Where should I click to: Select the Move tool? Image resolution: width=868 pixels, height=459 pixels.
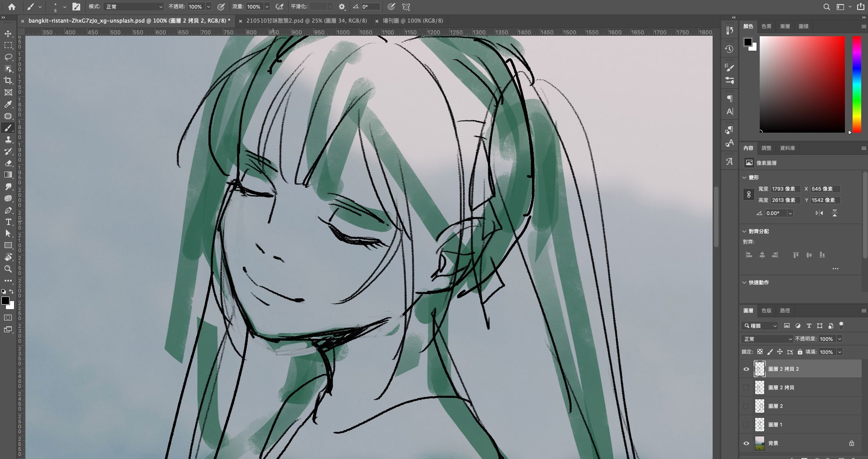click(8, 34)
